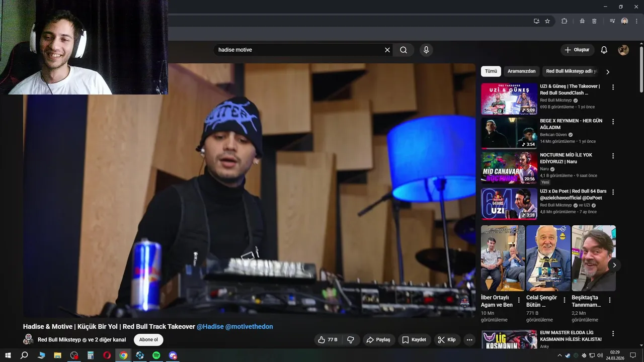
Task: Show hidden system tray icons
Action: [559, 355]
